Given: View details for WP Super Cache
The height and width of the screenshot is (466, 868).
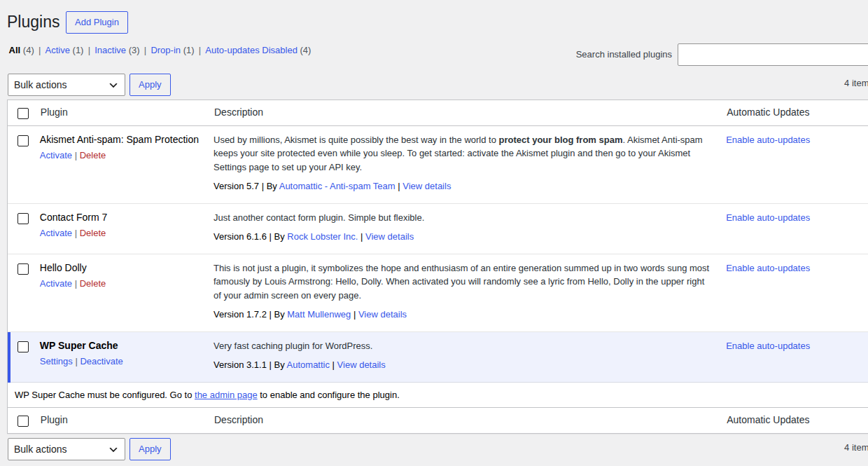Looking at the screenshot, I should pos(361,365).
